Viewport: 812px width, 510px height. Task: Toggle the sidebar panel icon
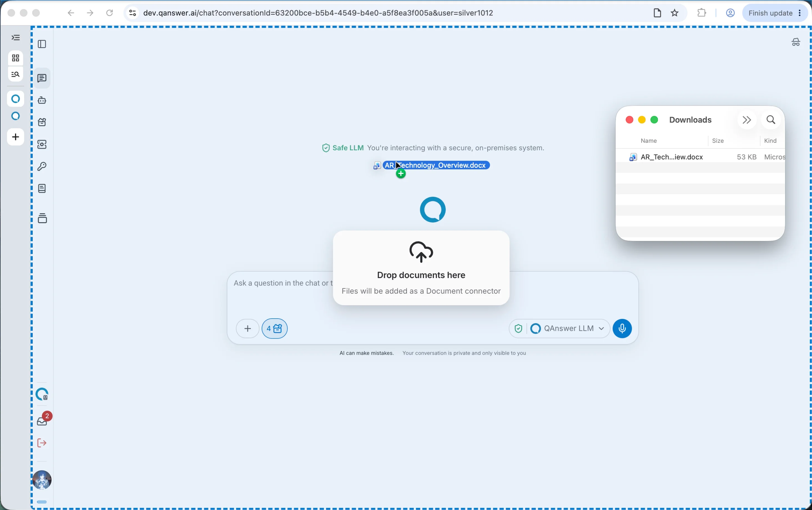(42, 44)
